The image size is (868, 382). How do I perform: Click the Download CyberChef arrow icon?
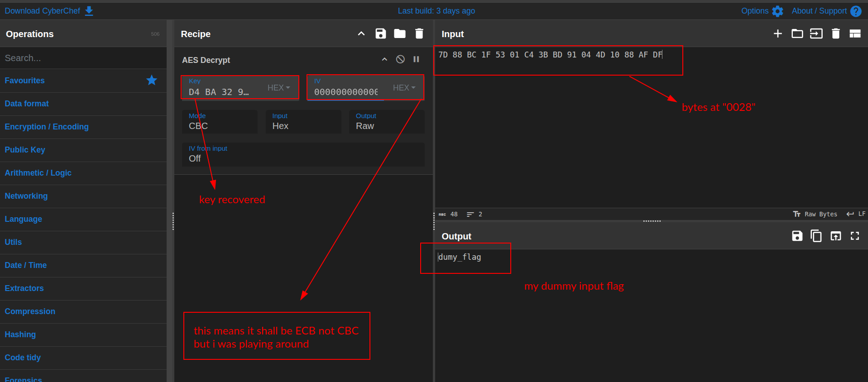point(89,11)
